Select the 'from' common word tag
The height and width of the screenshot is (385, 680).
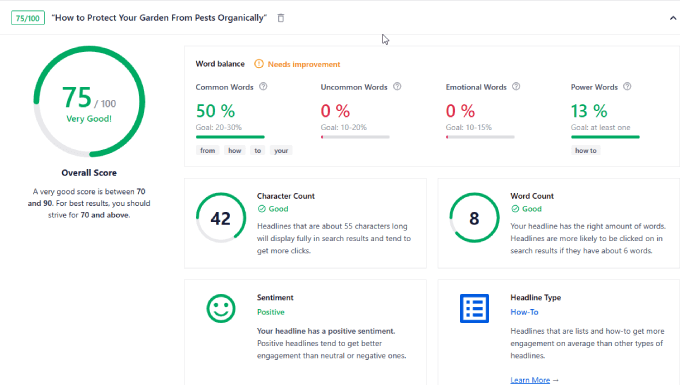[207, 150]
